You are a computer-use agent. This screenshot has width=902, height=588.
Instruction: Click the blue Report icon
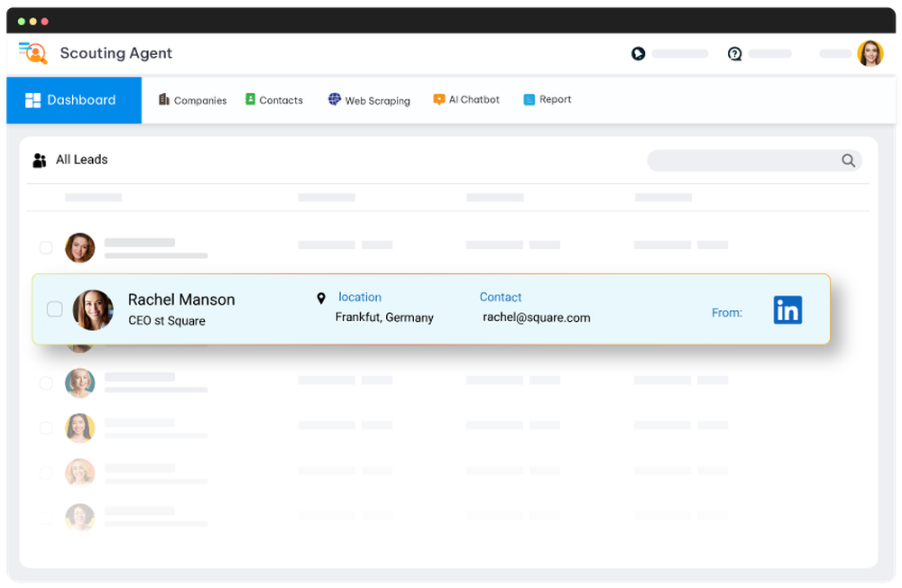[529, 99]
